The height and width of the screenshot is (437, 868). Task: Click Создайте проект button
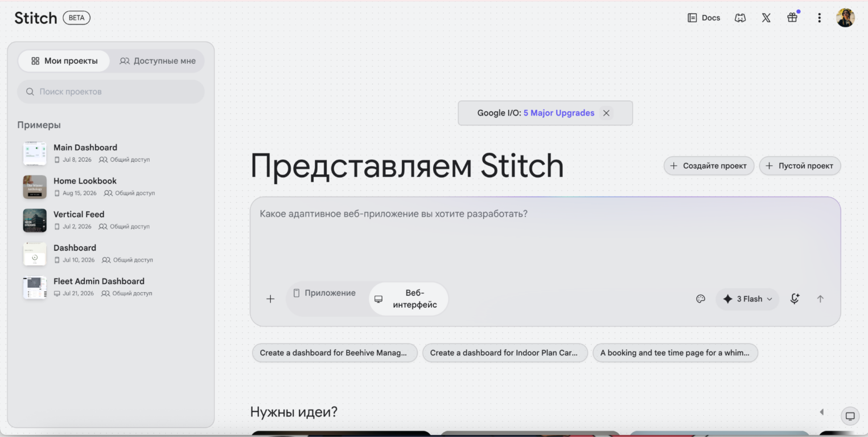(x=709, y=166)
